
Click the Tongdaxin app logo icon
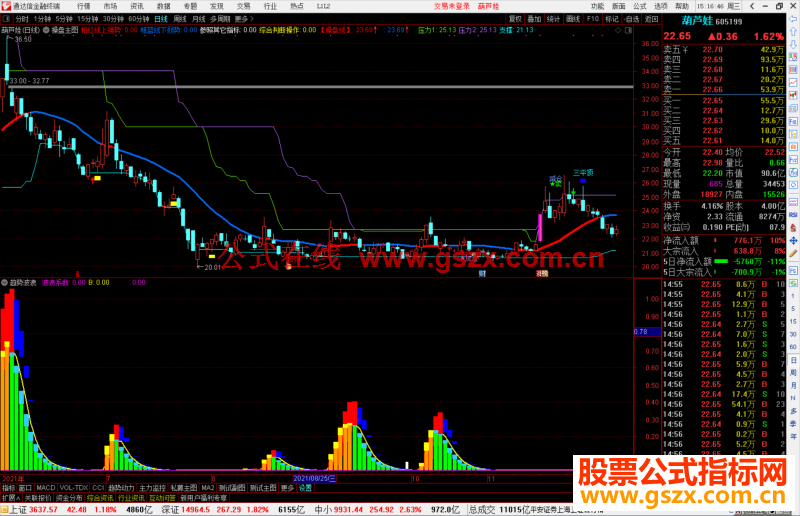(6, 6)
